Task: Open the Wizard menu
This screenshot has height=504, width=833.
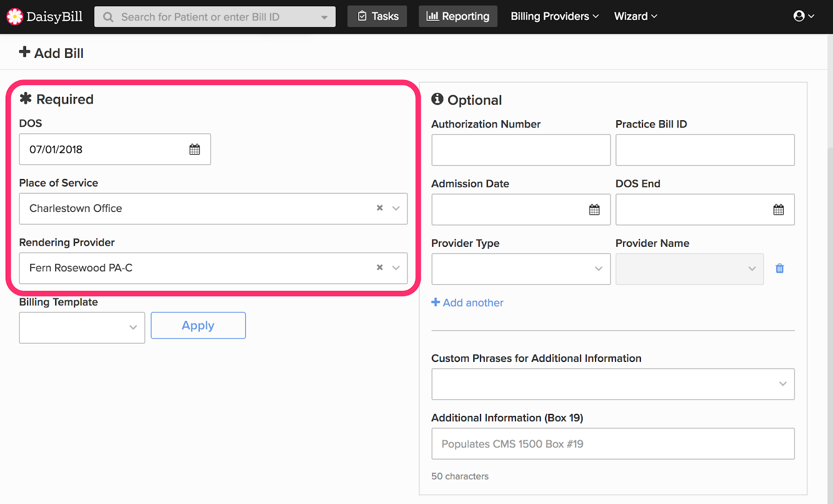Action: [x=636, y=16]
